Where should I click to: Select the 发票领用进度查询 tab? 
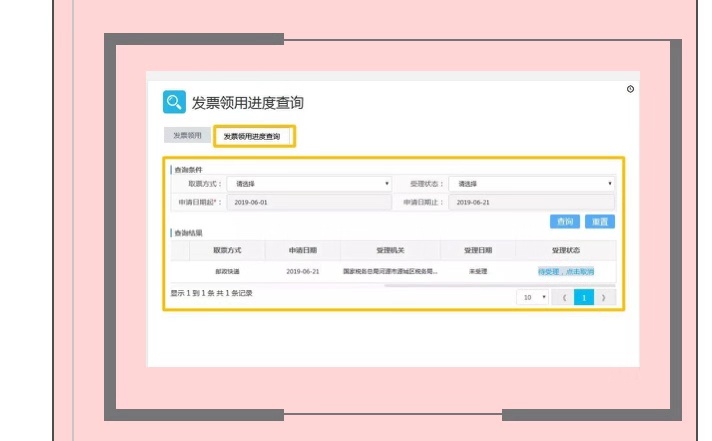click(252, 136)
